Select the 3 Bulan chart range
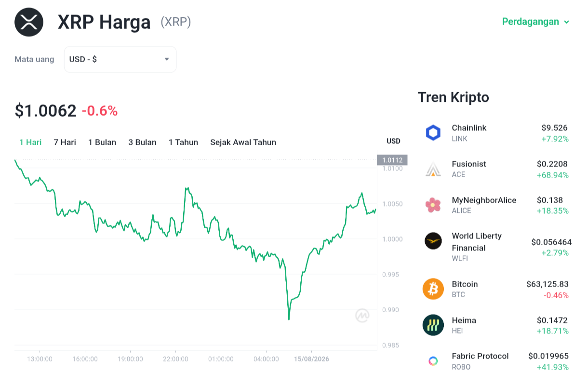Screen dimensions: 588x374 pos(142,142)
